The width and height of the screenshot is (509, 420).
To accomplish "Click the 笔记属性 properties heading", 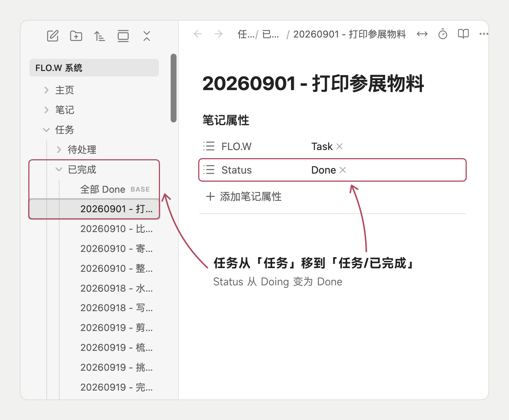I will pyautogui.click(x=226, y=120).
